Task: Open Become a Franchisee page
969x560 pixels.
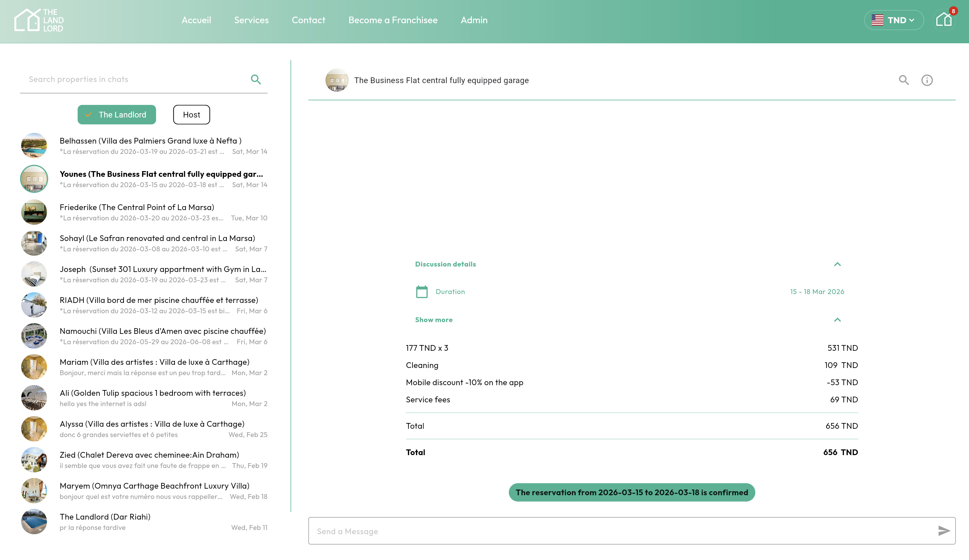Action: pyautogui.click(x=392, y=20)
